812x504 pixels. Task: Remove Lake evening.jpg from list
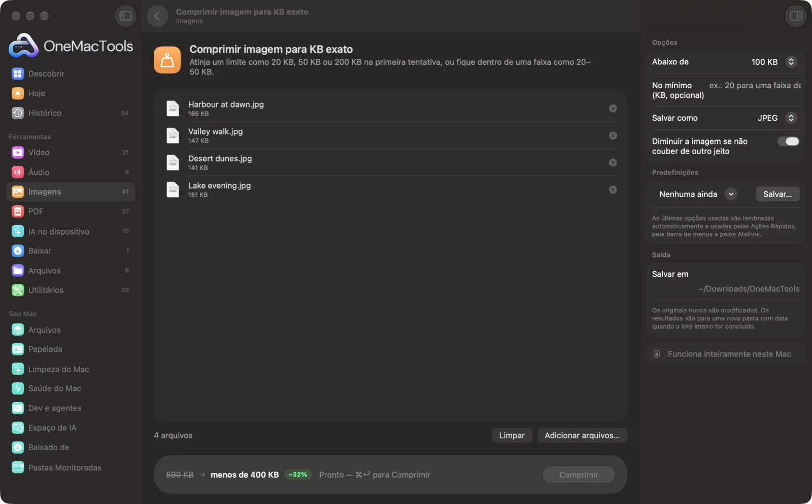click(613, 190)
